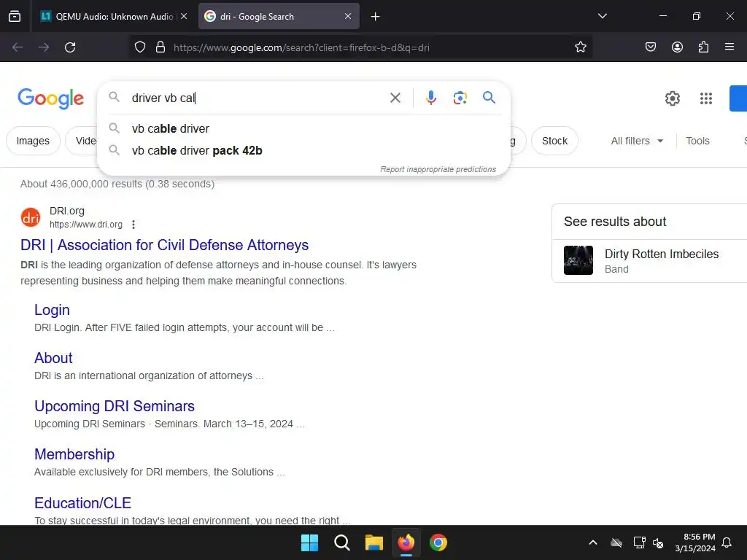The height and width of the screenshot is (560, 747).
Task: Expand the All filters dropdown
Action: click(x=637, y=141)
